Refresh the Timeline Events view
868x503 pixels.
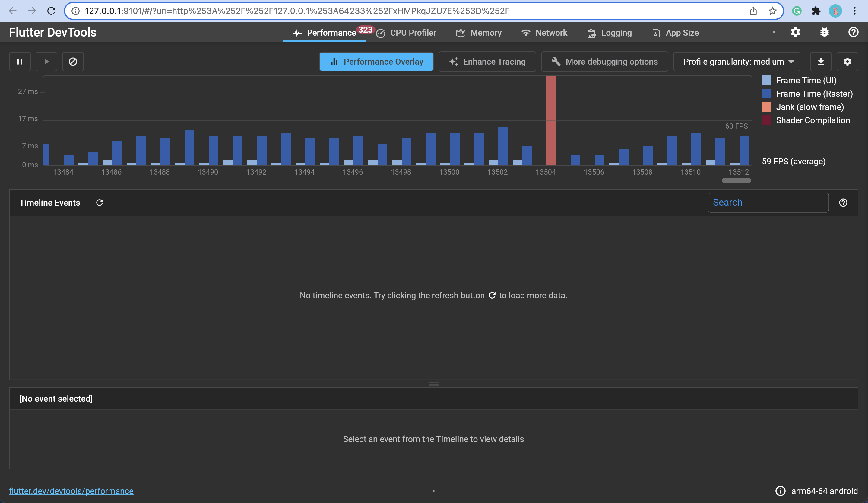pos(100,202)
